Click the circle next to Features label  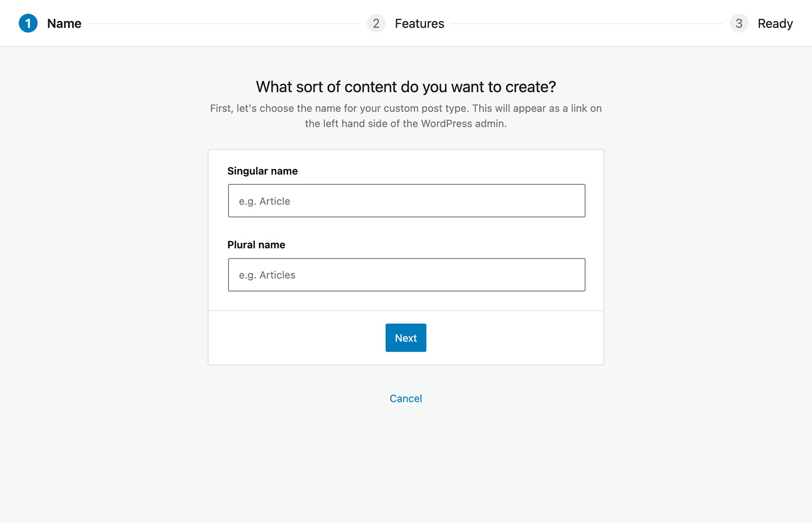point(376,23)
